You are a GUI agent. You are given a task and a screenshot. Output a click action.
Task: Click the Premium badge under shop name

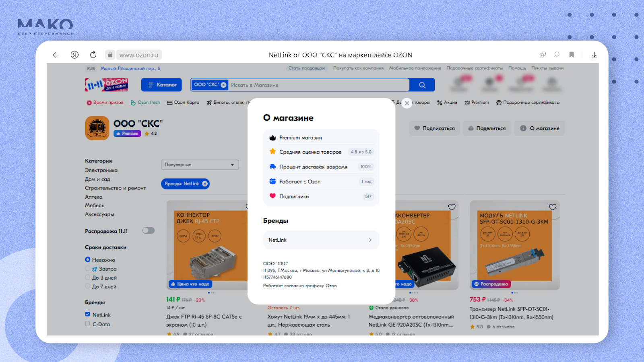coord(127,134)
